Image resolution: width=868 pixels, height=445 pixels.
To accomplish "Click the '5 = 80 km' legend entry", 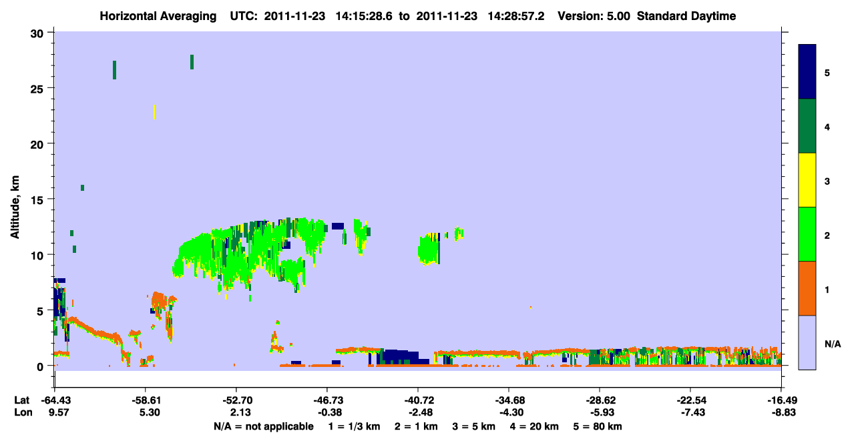I will [598, 426].
